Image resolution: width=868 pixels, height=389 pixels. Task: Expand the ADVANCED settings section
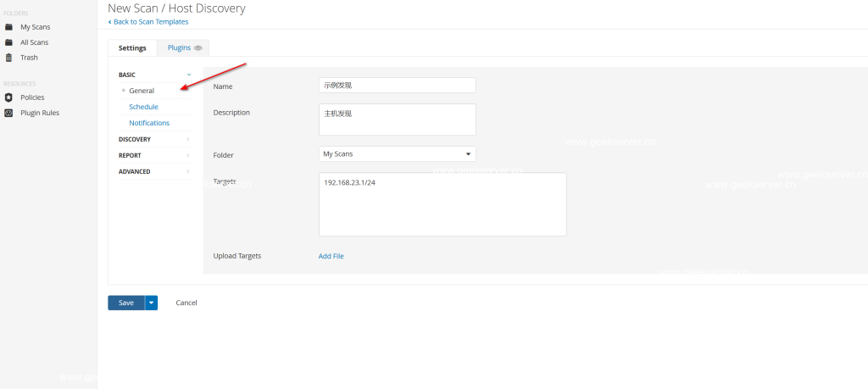click(x=188, y=171)
